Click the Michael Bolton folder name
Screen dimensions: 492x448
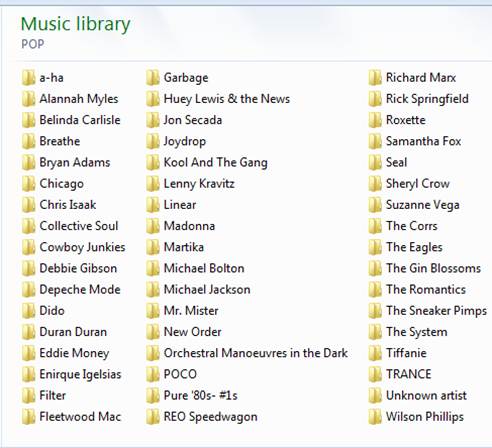204,268
